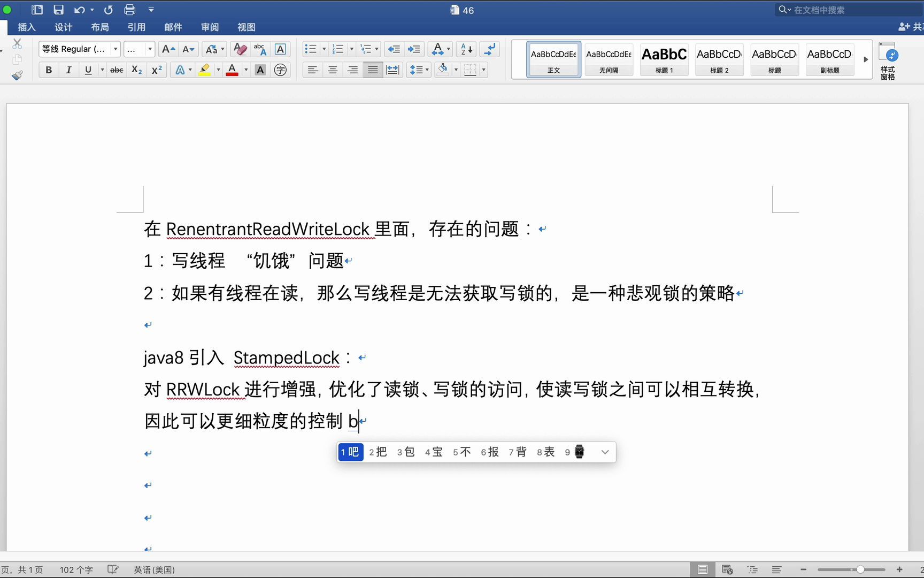Screen dimensions: 924x578
Task: Open the font size dropdown
Action: (x=150, y=49)
